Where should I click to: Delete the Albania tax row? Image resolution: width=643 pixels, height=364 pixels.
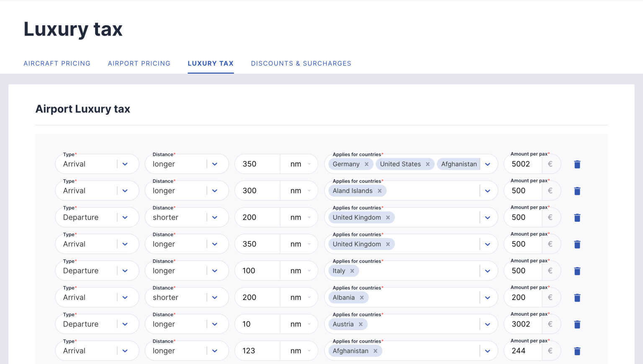[x=577, y=298]
